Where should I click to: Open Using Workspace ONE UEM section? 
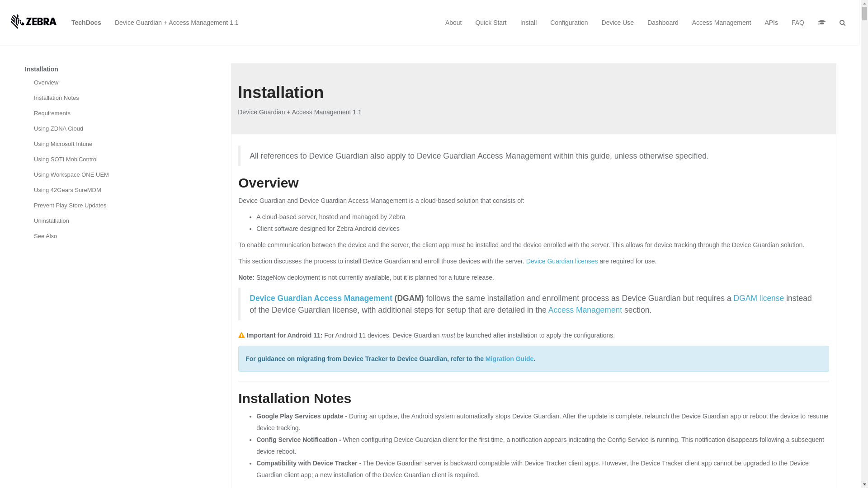(71, 175)
